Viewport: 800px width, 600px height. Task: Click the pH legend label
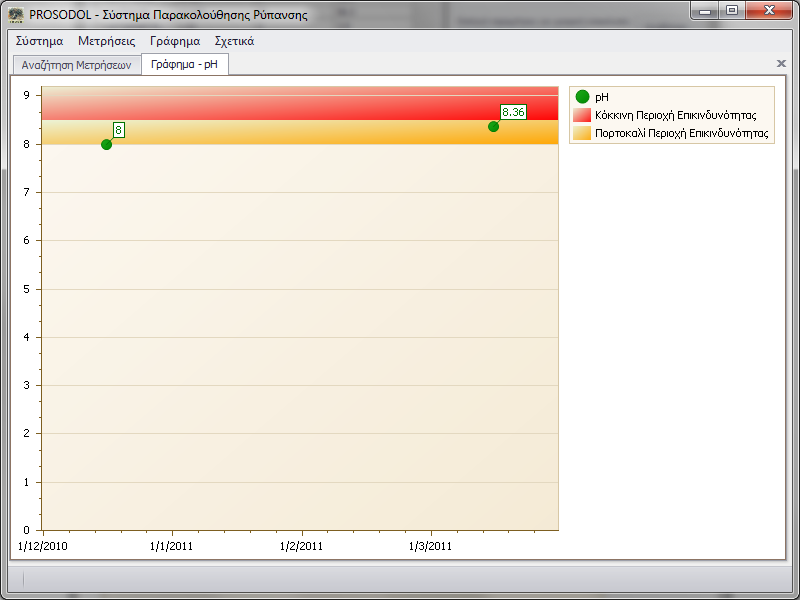point(602,97)
